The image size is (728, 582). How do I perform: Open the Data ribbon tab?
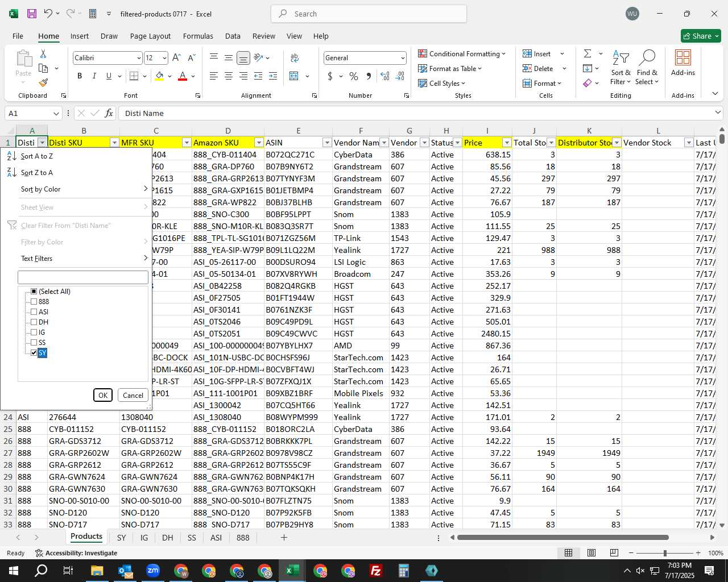click(x=233, y=36)
